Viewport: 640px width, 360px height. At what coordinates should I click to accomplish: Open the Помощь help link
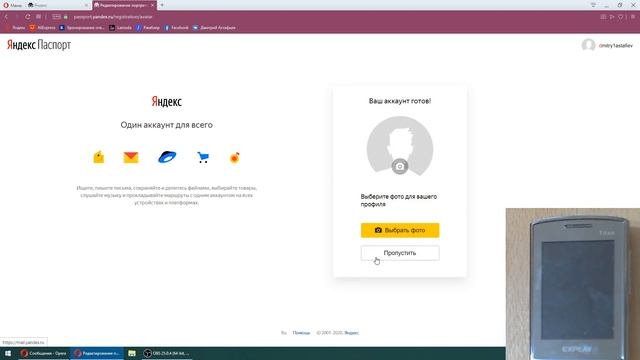(x=301, y=333)
